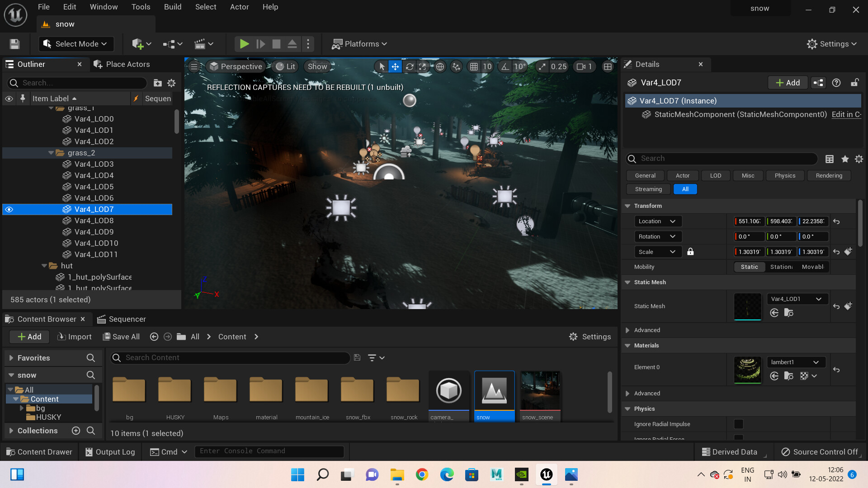
Task: Open the Perspective view dropdown
Action: point(236,66)
